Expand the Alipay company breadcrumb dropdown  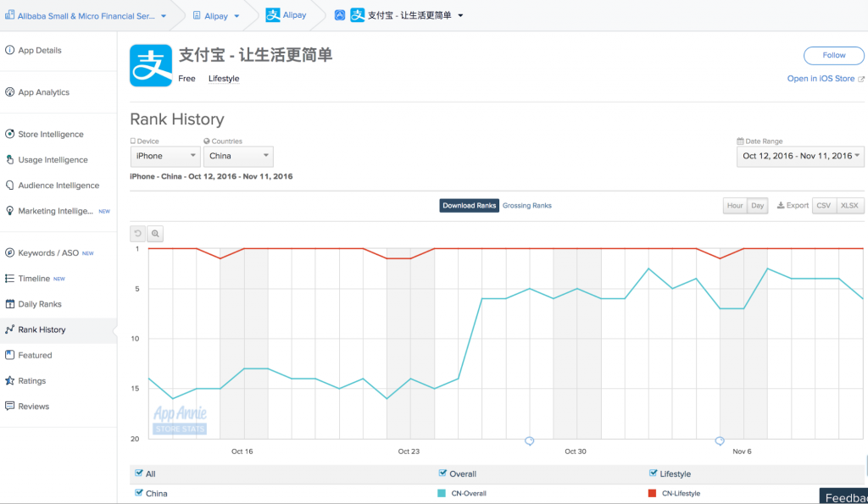(236, 16)
